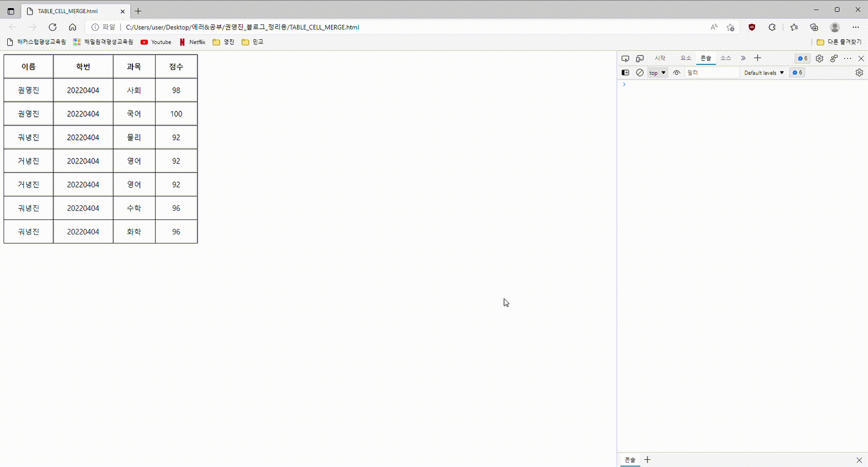Close the DevTools panel
Viewport: 868px width, 467px height.
point(861,58)
